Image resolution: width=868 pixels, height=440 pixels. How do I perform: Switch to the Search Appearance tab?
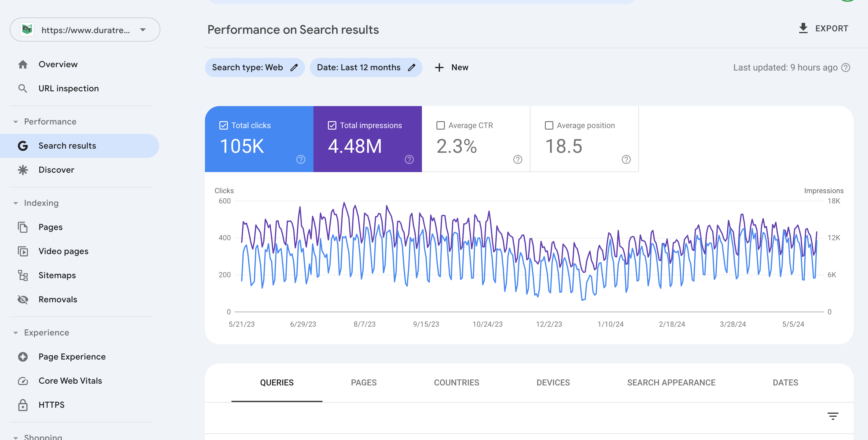pyautogui.click(x=671, y=382)
